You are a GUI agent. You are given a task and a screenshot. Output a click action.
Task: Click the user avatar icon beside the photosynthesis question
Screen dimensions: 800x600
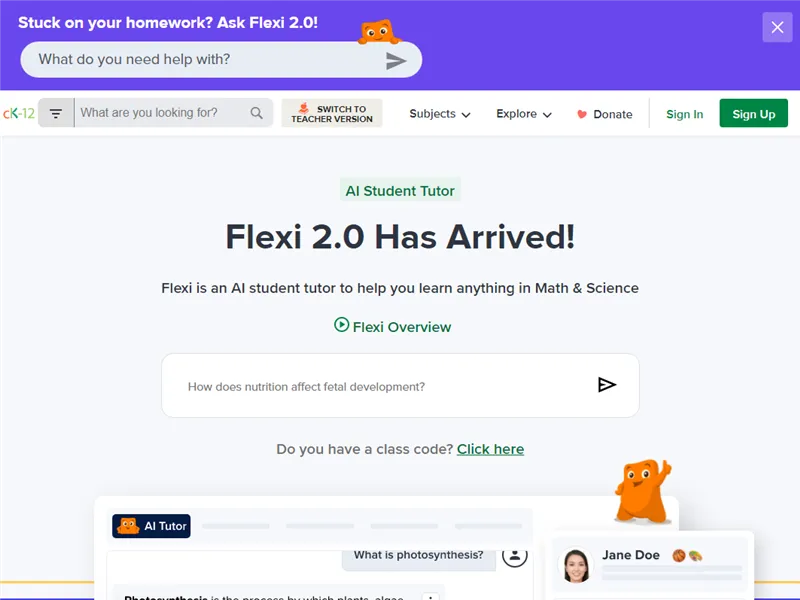pos(514,555)
